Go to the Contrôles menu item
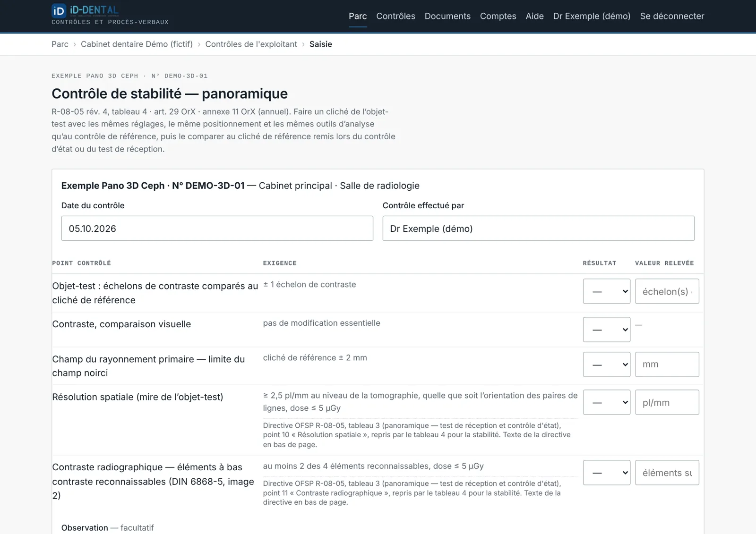 point(395,16)
